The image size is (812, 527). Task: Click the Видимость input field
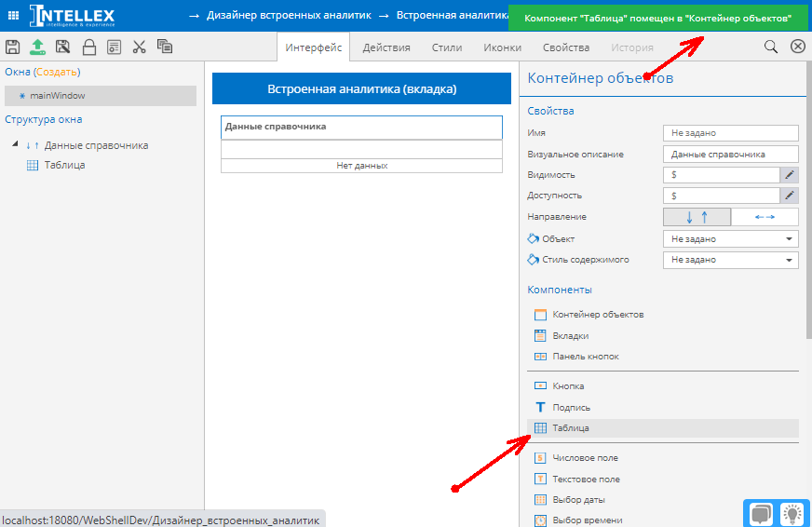point(722,175)
